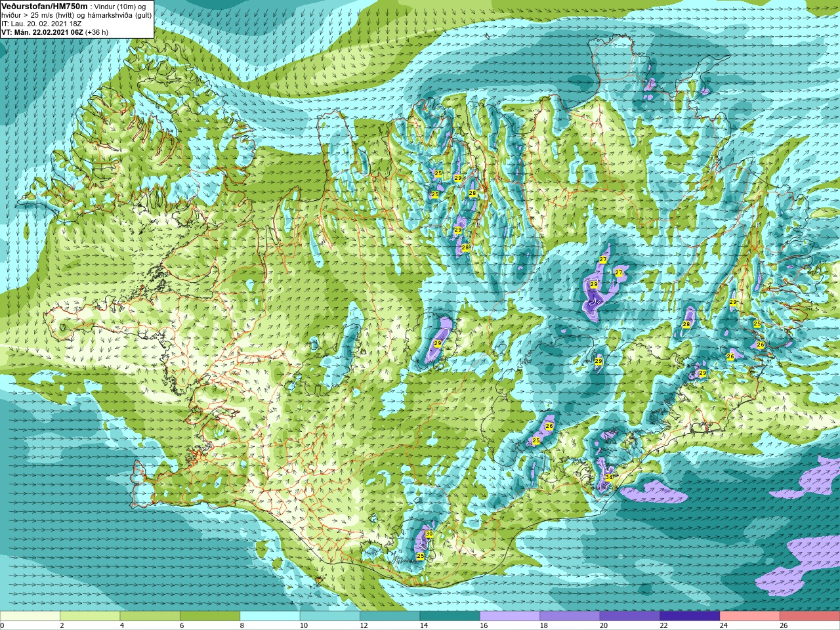Click the 'Vindur (10m) og' header text
Image resolution: width=840 pixels, height=630 pixels.
pos(119,7)
